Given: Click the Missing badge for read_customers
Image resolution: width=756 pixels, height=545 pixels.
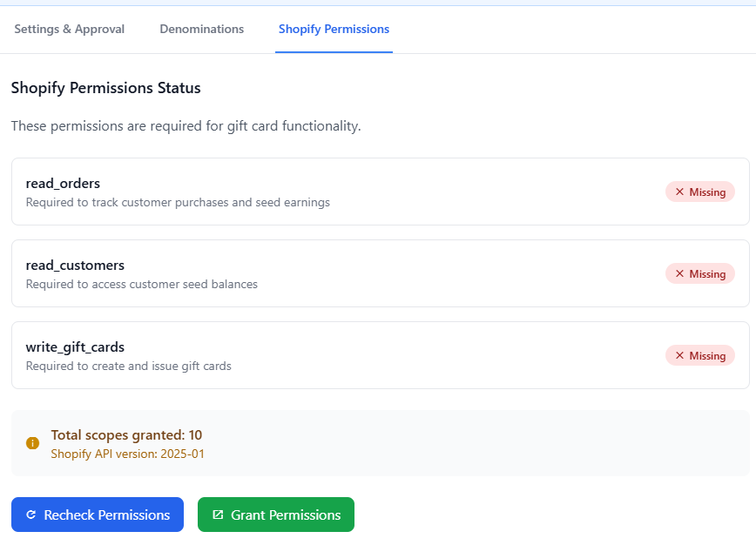Looking at the screenshot, I should (700, 273).
